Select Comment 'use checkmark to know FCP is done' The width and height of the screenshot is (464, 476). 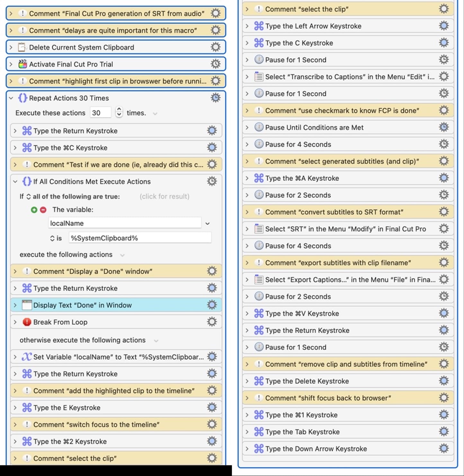point(348,110)
